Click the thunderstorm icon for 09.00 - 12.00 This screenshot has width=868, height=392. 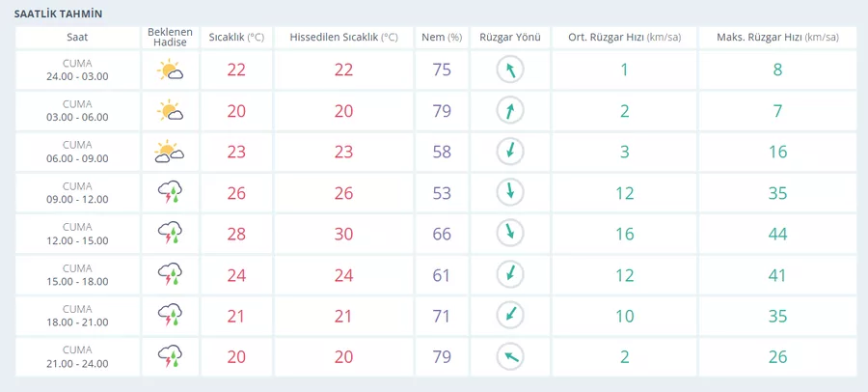pos(170,193)
